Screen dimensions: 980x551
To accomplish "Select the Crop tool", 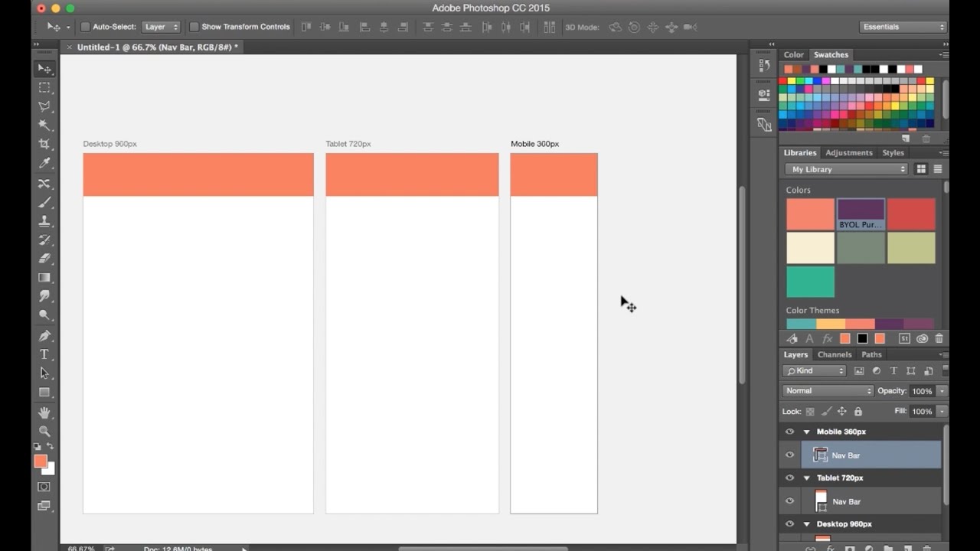I will click(44, 144).
